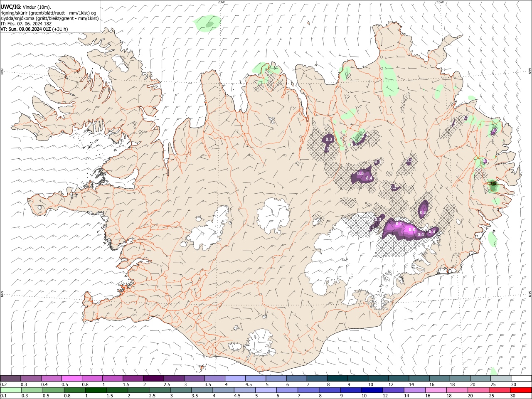The height and width of the screenshot is (399, 532).
Task: Click the 0.7 value label on the map
Action: [399, 224]
